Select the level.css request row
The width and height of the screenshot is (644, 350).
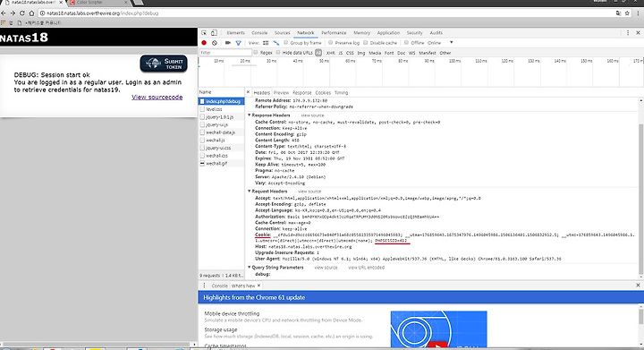click(222, 109)
